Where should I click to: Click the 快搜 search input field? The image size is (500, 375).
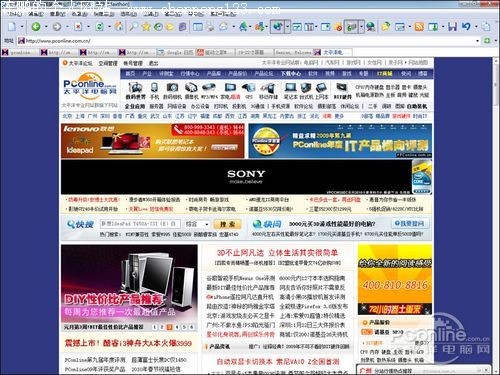coord(140,224)
